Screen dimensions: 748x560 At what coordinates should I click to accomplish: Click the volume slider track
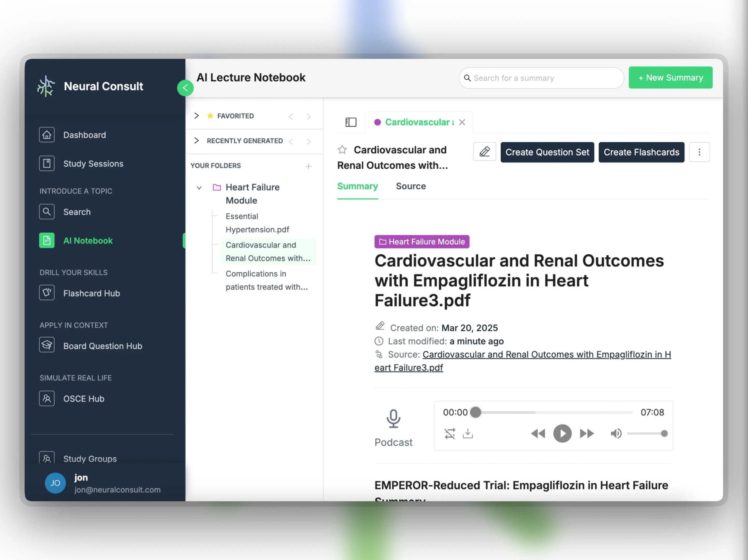pyautogui.click(x=647, y=434)
